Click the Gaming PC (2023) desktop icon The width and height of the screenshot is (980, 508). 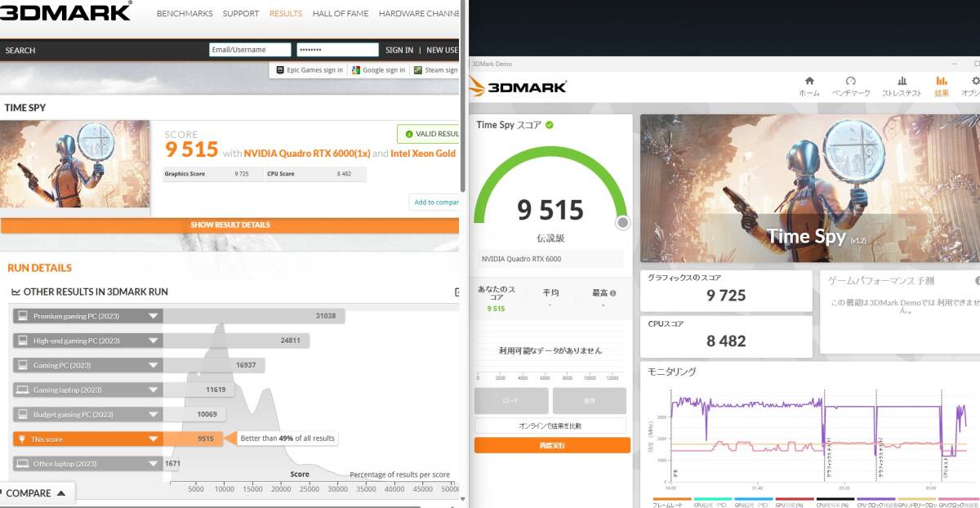(22, 365)
